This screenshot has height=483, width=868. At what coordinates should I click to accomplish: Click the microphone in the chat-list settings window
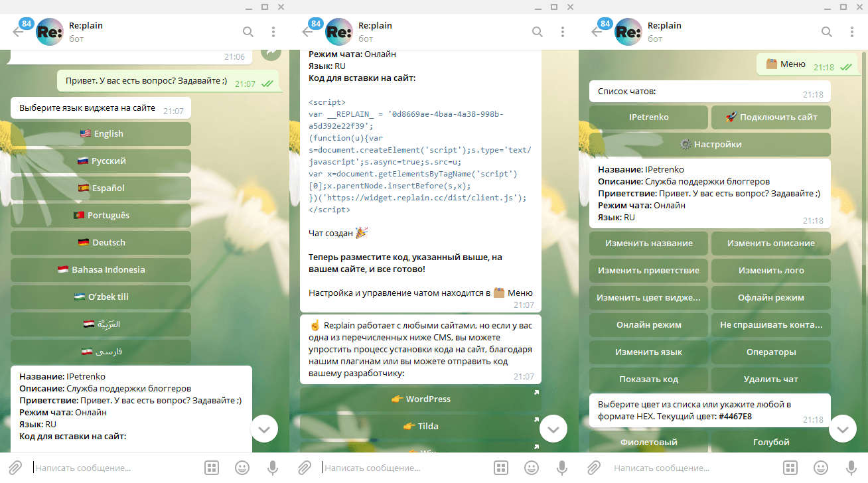[x=851, y=468]
